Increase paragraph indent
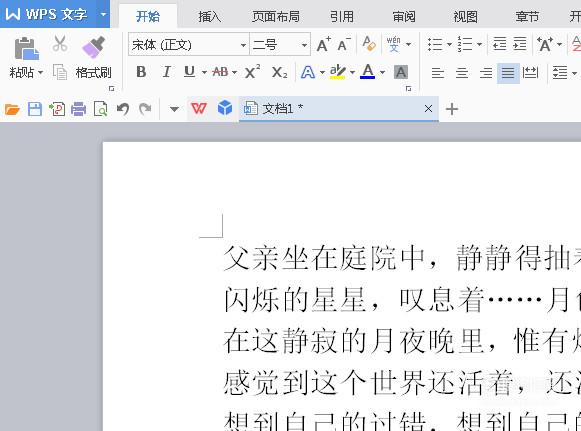 (520, 44)
